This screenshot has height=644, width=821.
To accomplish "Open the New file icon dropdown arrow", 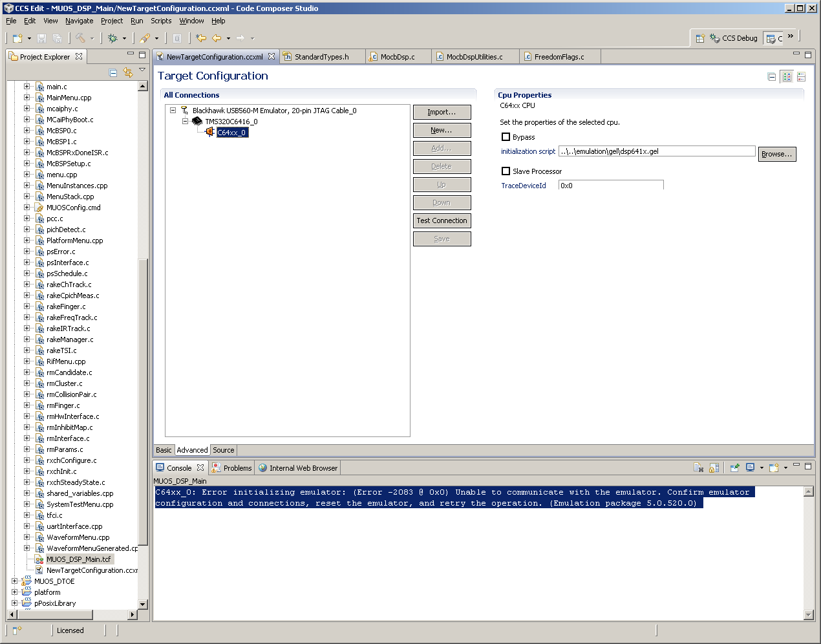I will tap(29, 39).
